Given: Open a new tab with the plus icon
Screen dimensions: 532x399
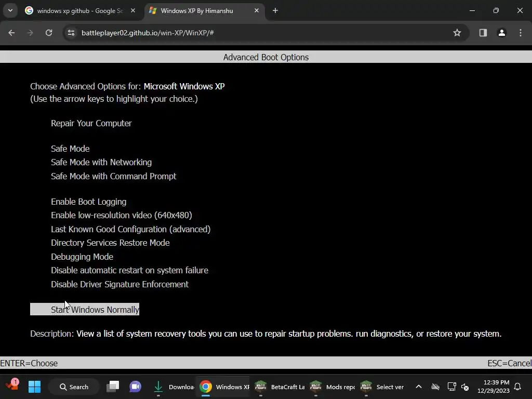Looking at the screenshot, I should 275,11.
